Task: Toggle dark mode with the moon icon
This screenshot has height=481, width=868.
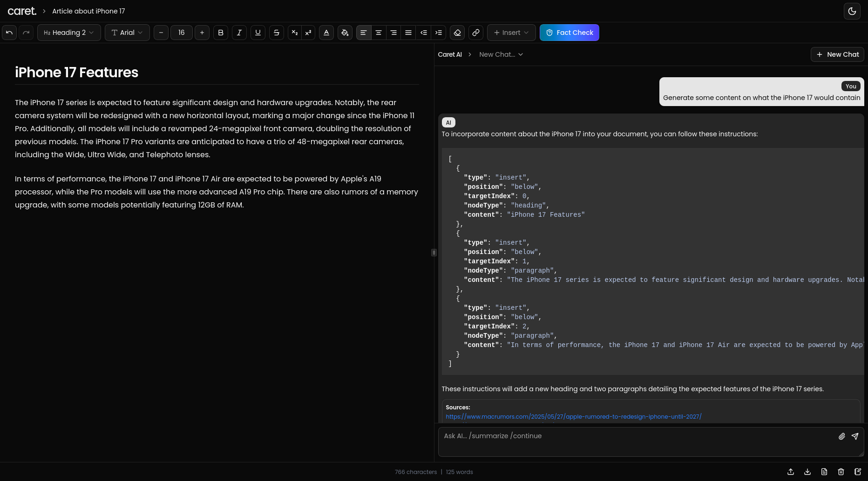Action: pos(852,11)
